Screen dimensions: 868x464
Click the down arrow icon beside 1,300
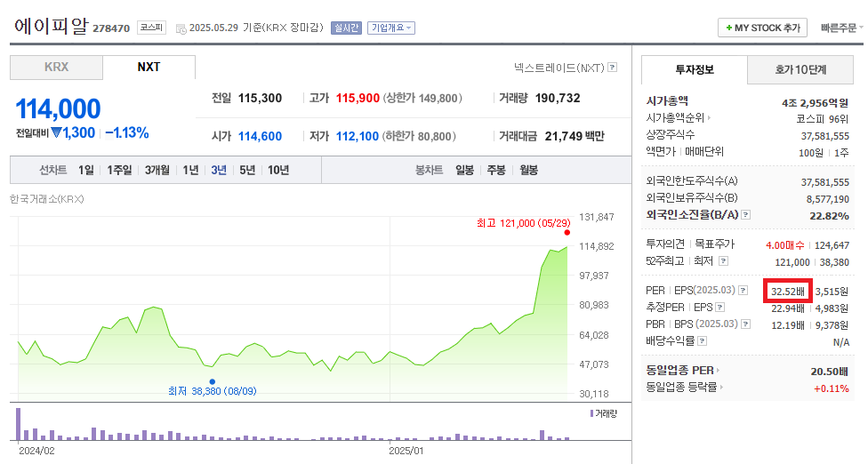click(x=56, y=132)
